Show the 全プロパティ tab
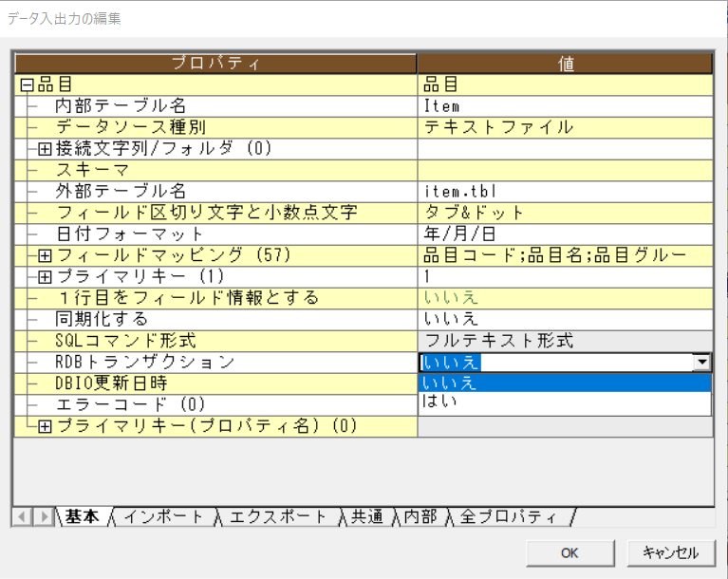This screenshot has height=579, width=728. (510, 516)
